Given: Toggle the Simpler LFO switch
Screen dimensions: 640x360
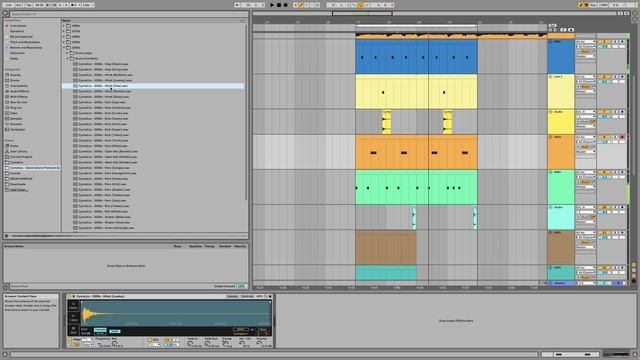Looking at the screenshot, I should (x=150, y=339).
